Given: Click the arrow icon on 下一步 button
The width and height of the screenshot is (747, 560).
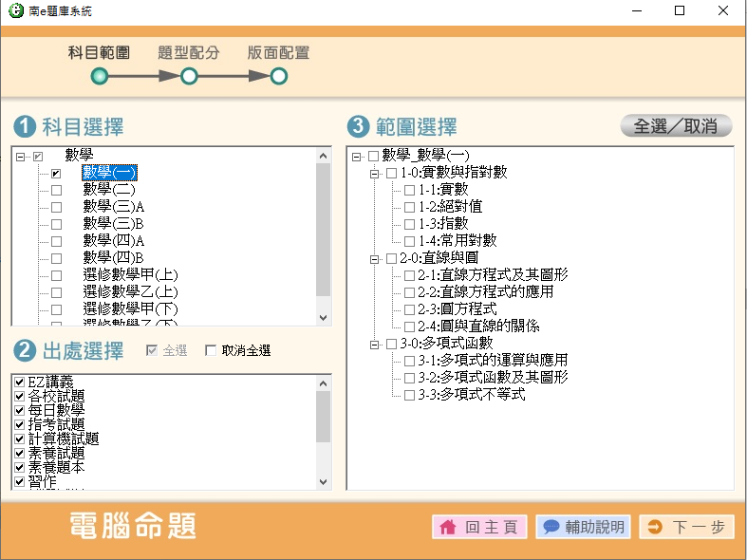Looking at the screenshot, I should coord(655,527).
